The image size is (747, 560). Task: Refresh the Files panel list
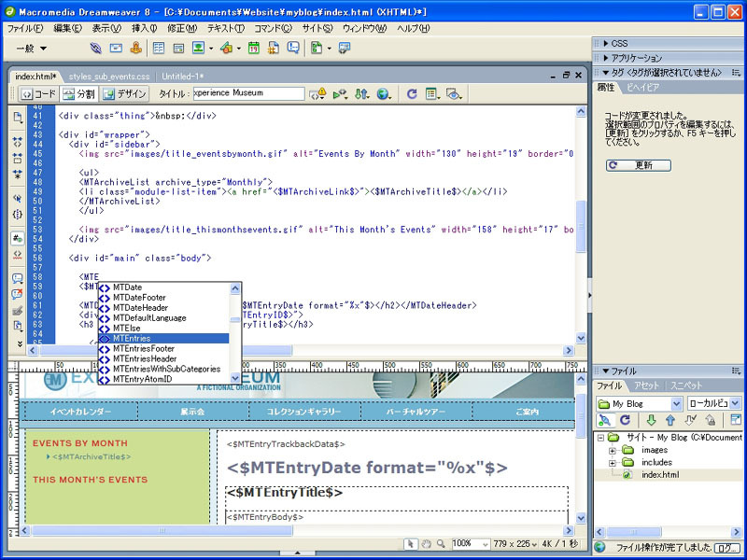(x=625, y=420)
